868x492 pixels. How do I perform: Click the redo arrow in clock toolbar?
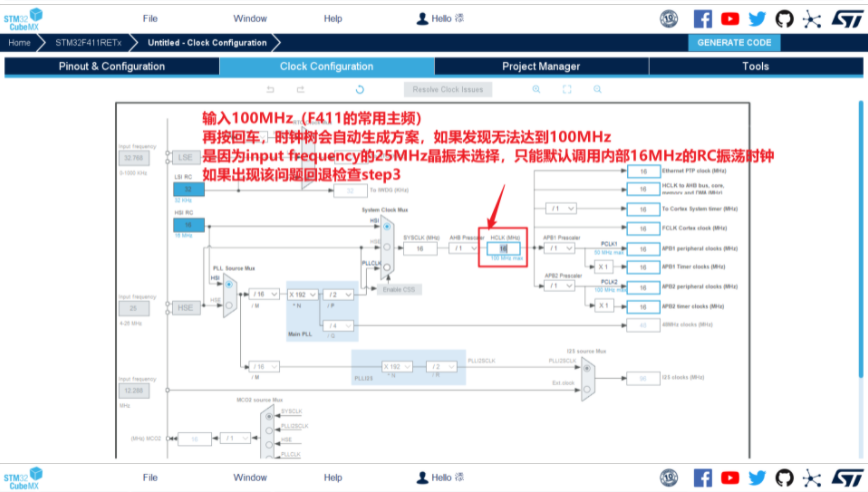point(300,89)
